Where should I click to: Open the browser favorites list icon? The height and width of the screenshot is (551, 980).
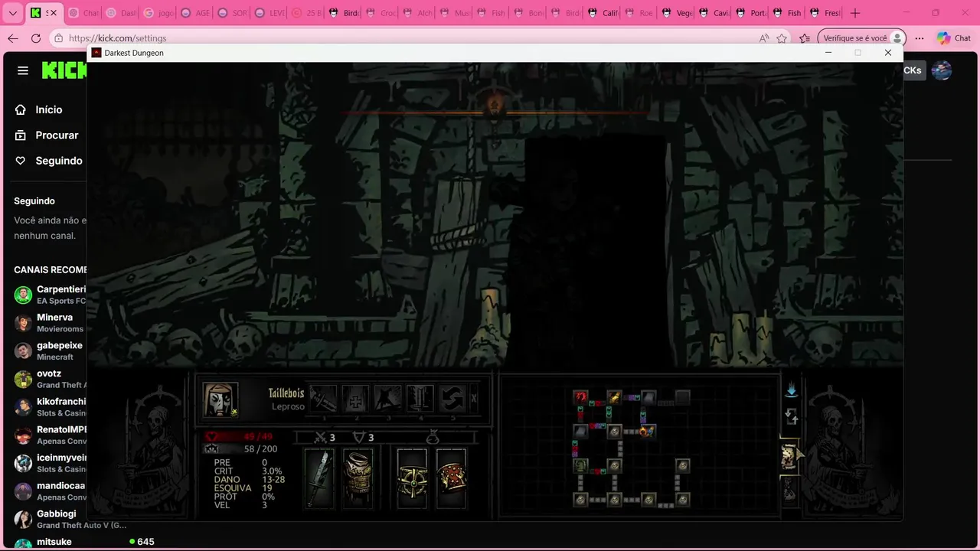[x=805, y=38]
